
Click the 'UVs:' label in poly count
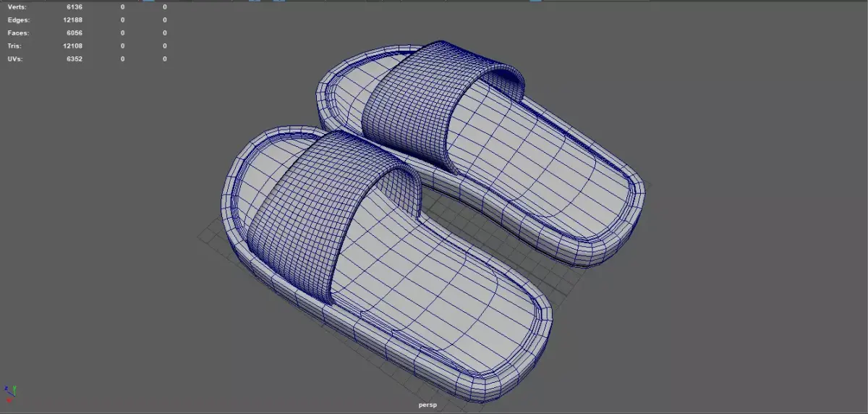point(15,59)
